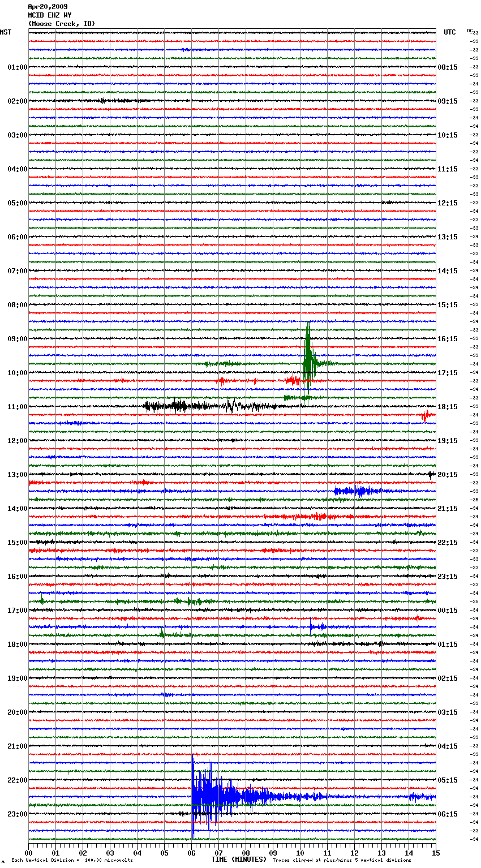The width and height of the screenshot is (481, 868).
Task: Select the 16:00 MST row label
Action: tap(18, 577)
